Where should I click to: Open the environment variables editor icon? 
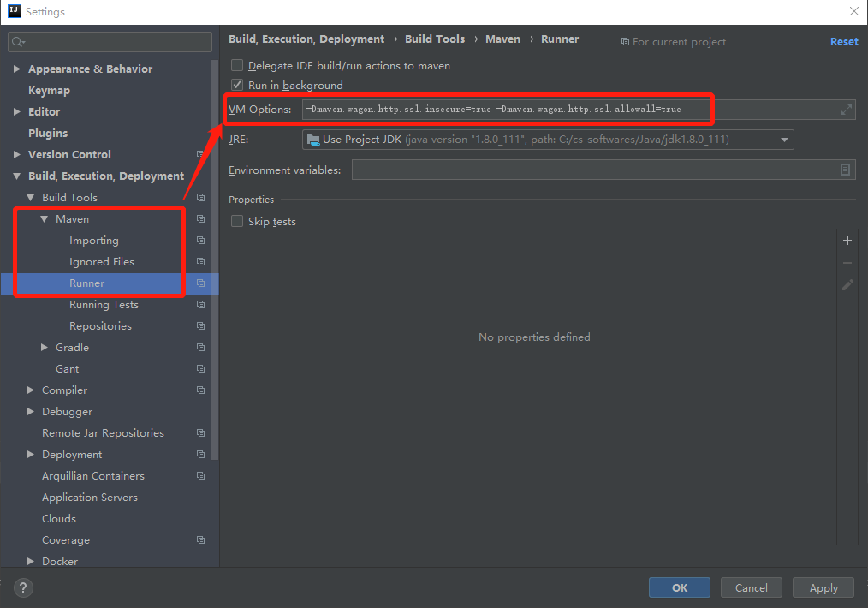coord(845,170)
